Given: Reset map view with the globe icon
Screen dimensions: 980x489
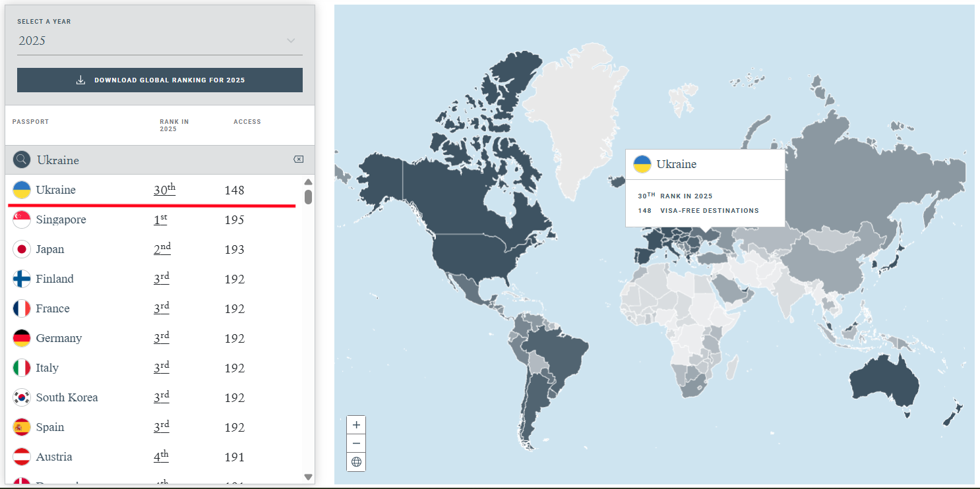Looking at the screenshot, I should coord(356,462).
